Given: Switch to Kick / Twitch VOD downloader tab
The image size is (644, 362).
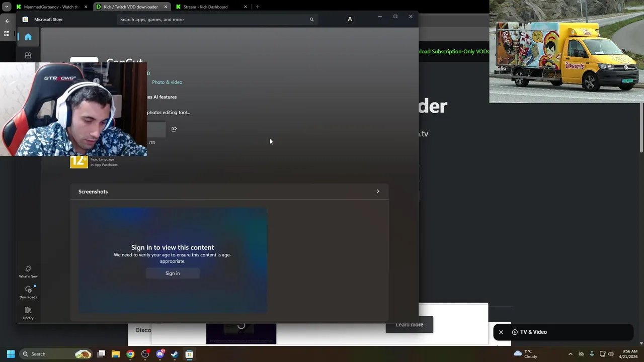Looking at the screenshot, I should [x=131, y=7].
